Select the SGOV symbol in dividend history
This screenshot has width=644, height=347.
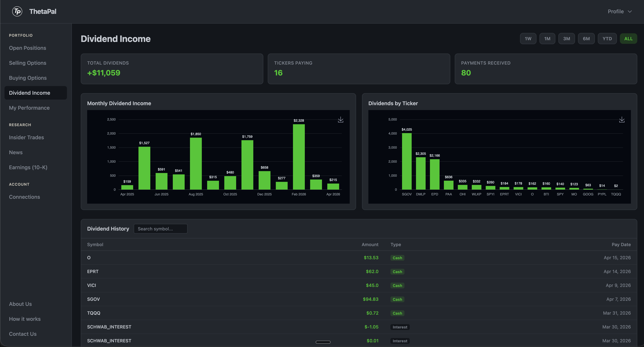93,299
